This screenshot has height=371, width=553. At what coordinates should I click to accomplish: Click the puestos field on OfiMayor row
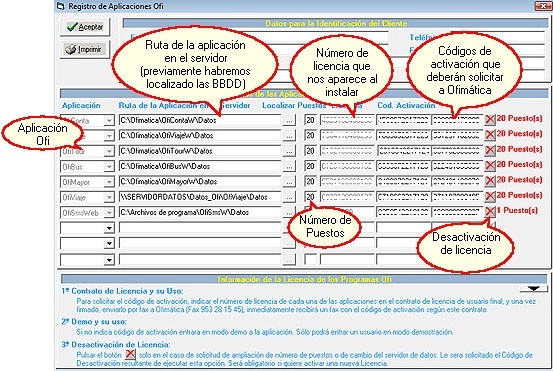coord(310,182)
